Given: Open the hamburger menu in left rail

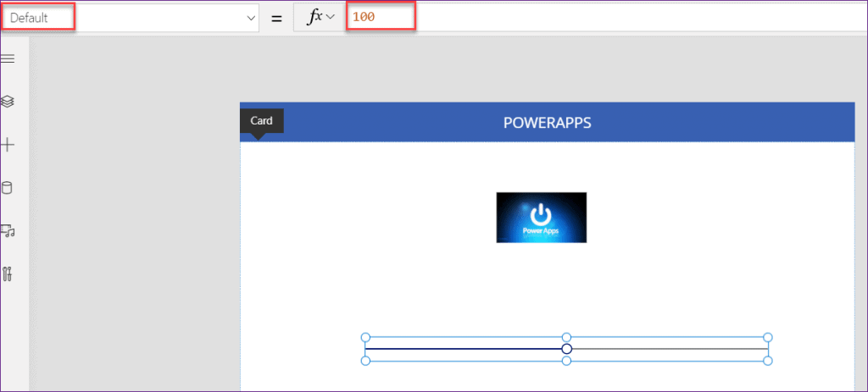Looking at the screenshot, I should pyautogui.click(x=7, y=59).
